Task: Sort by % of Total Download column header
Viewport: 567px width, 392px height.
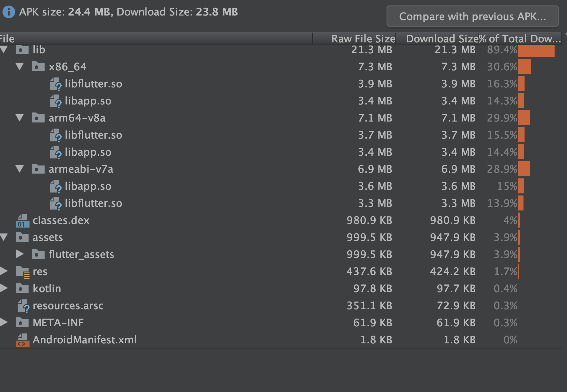Action: click(520, 39)
